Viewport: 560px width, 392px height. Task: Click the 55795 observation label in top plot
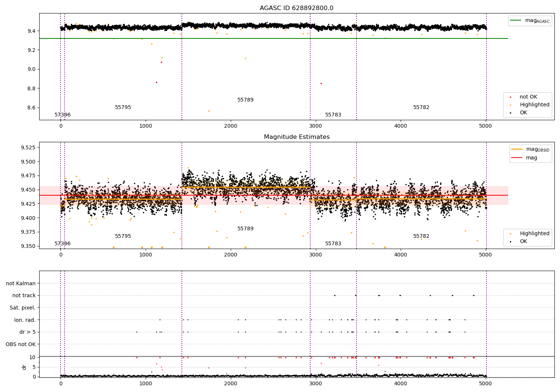[123, 108]
